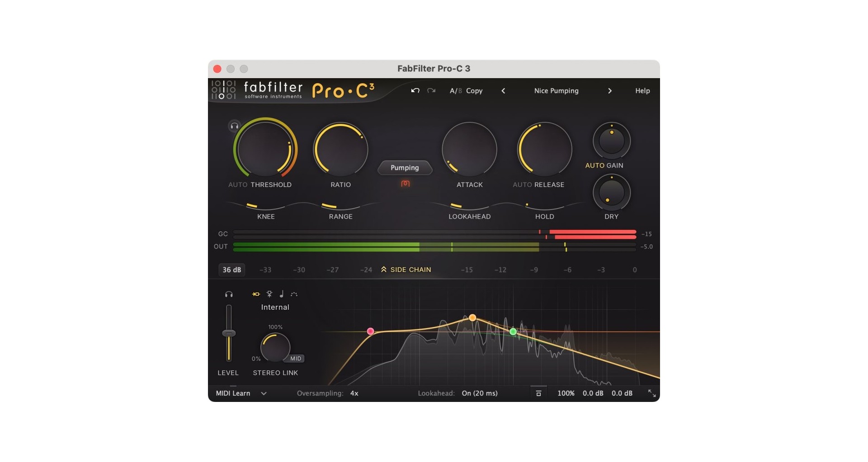The width and height of the screenshot is (868, 462).
Task: Toggle AUTO on the Threshold label
Action: coord(238,185)
